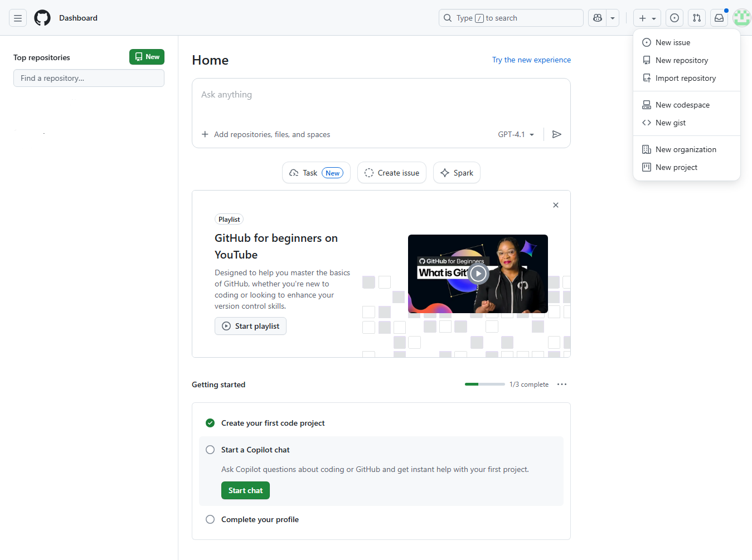752x560 pixels.
Task: Open the Pull requests icon
Action: [x=696, y=17]
